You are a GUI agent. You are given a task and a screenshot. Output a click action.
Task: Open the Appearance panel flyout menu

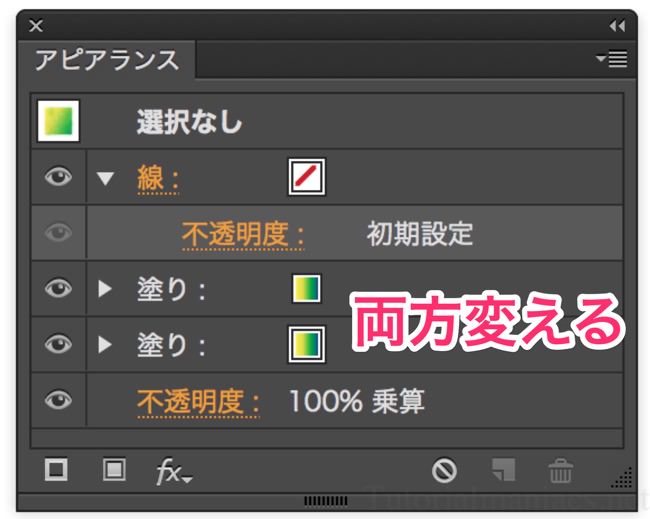(x=612, y=59)
